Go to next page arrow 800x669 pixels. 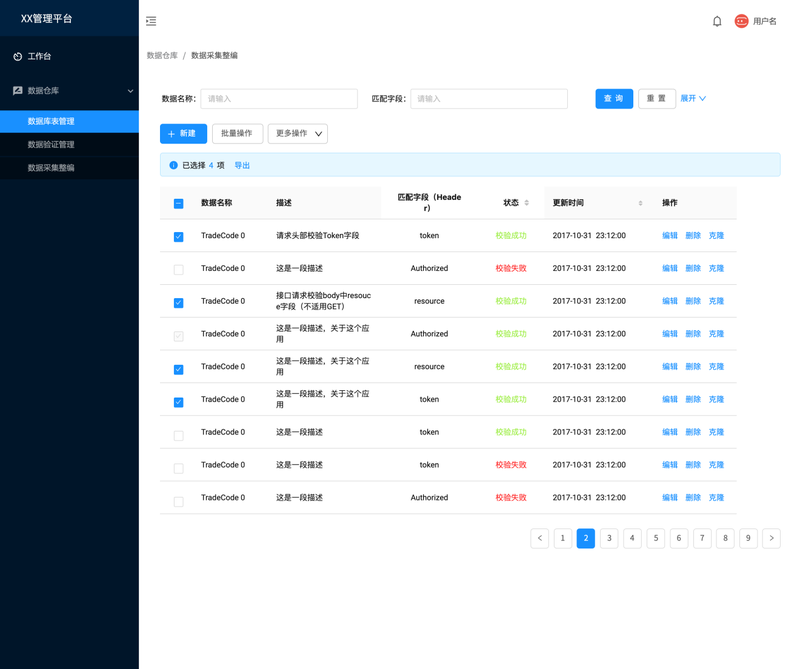(x=771, y=538)
